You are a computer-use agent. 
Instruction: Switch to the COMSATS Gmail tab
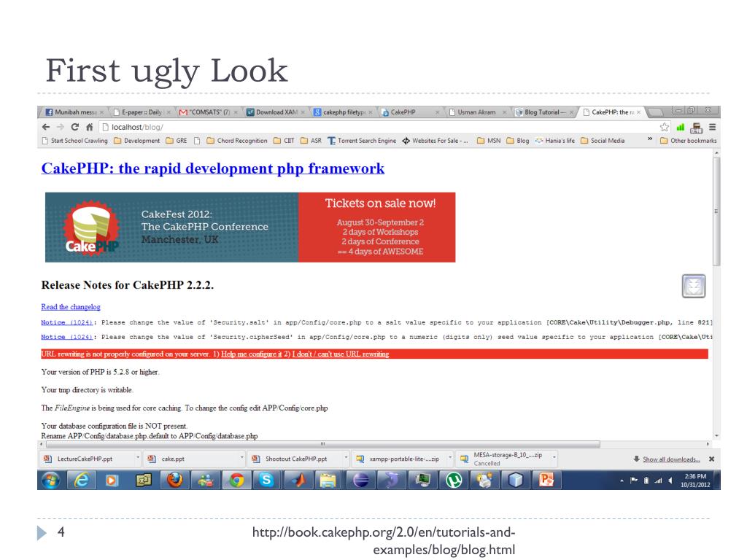(209, 112)
